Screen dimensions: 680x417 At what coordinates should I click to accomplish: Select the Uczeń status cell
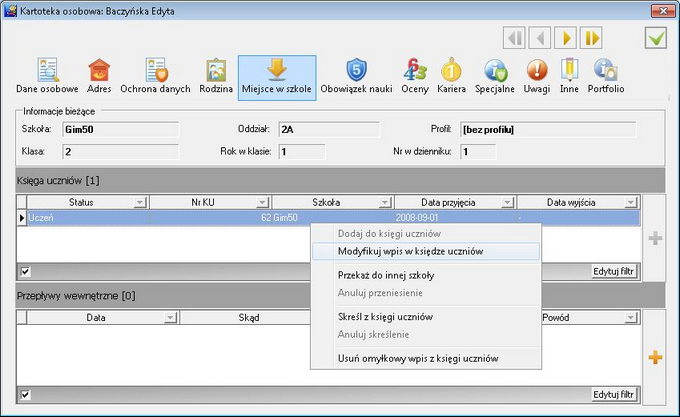point(88,218)
